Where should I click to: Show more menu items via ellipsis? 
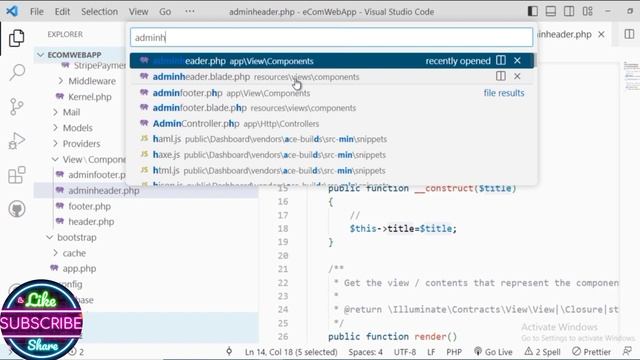coord(190,11)
